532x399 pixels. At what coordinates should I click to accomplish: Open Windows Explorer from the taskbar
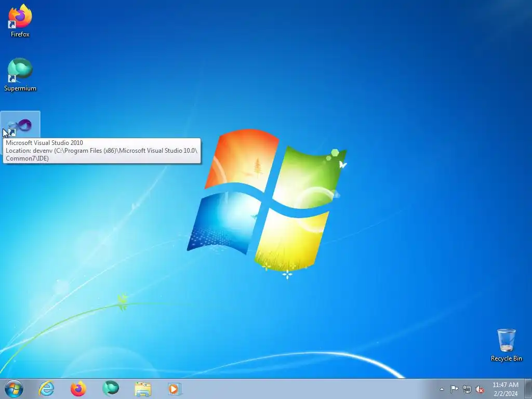(143, 389)
